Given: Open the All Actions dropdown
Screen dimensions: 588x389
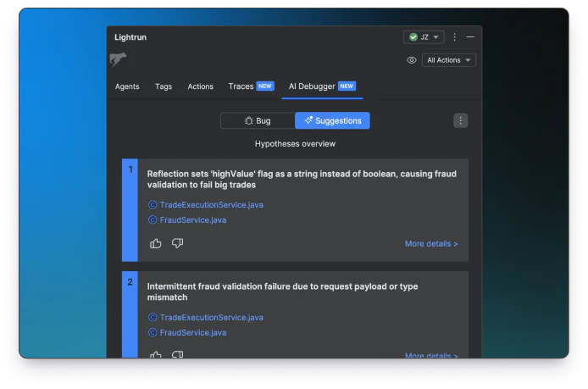Looking at the screenshot, I should [449, 60].
